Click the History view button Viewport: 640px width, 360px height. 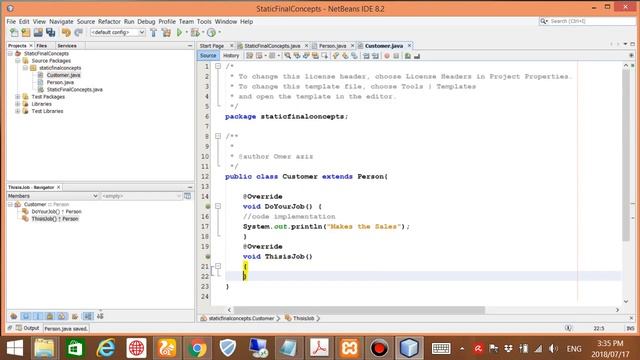[231, 56]
